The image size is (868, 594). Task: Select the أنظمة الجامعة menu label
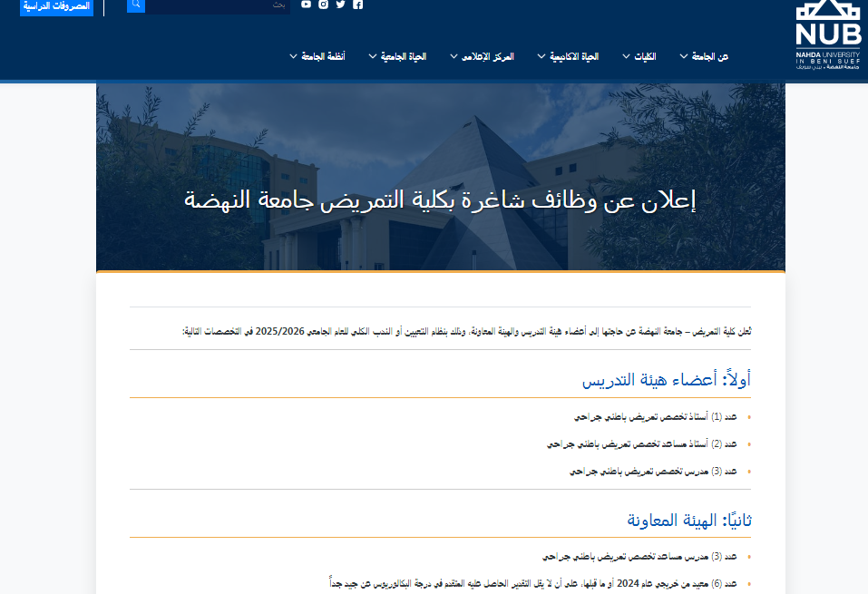click(x=323, y=56)
